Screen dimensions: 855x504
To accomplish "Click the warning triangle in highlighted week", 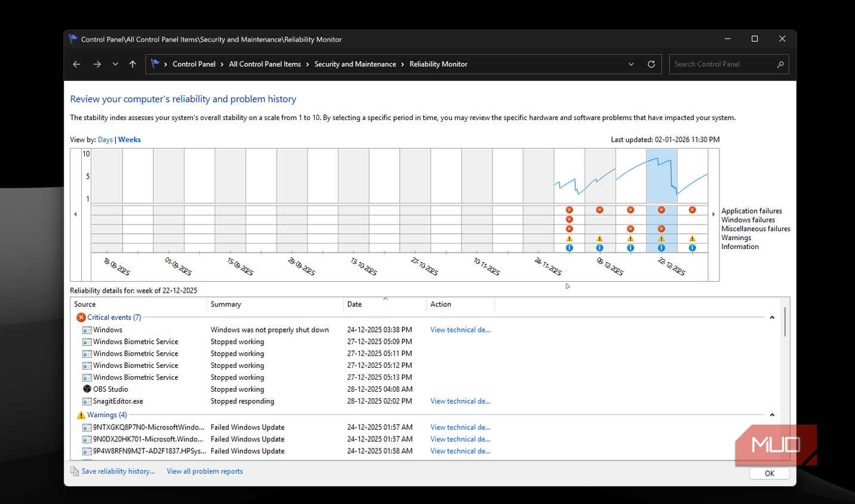I will tap(661, 238).
